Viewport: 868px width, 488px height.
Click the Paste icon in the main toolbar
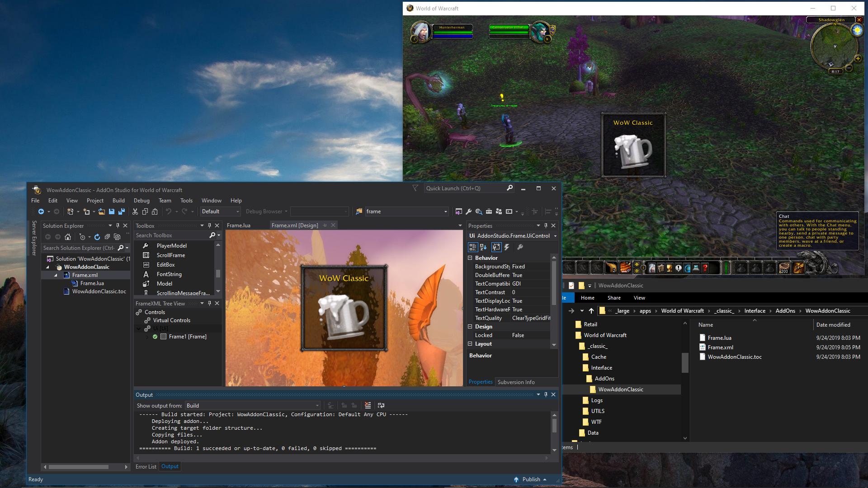click(155, 211)
